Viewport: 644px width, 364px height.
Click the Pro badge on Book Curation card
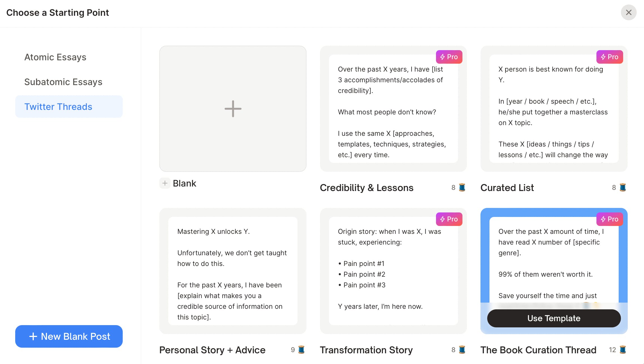tap(609, 219)
